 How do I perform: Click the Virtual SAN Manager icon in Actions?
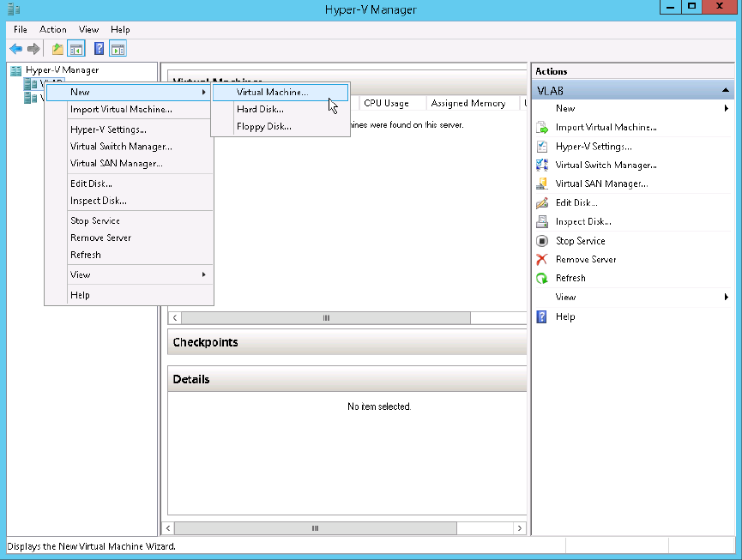coord(542,184)
